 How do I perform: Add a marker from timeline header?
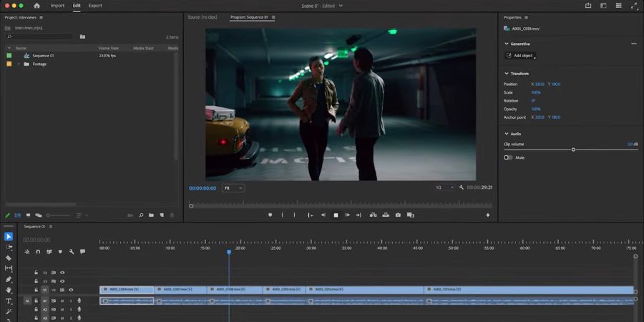60,251
